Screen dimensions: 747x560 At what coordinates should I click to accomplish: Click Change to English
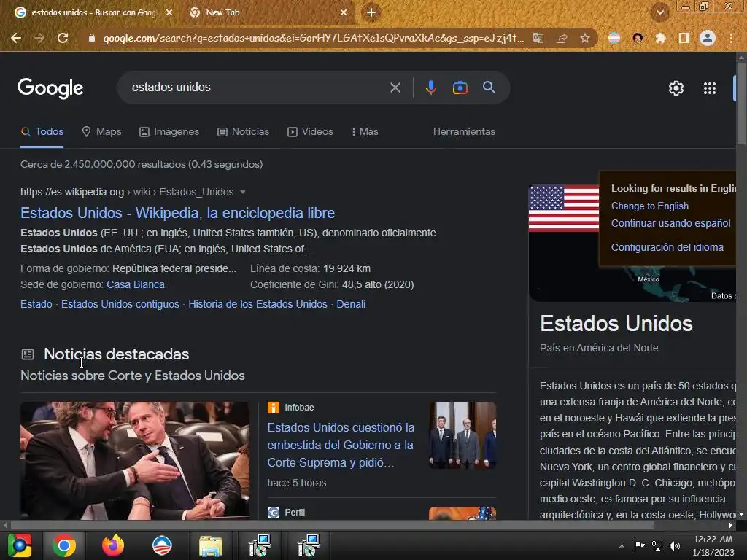[650, 206]
